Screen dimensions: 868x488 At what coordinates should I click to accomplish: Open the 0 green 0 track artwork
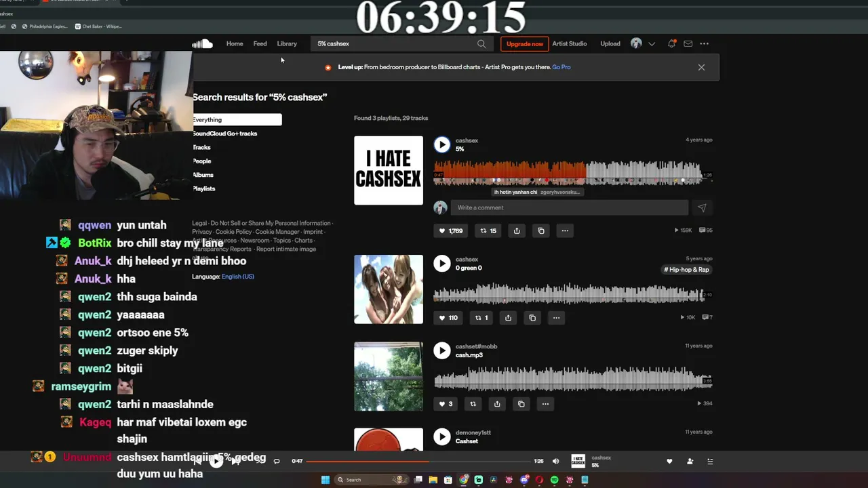pos(389,289)
